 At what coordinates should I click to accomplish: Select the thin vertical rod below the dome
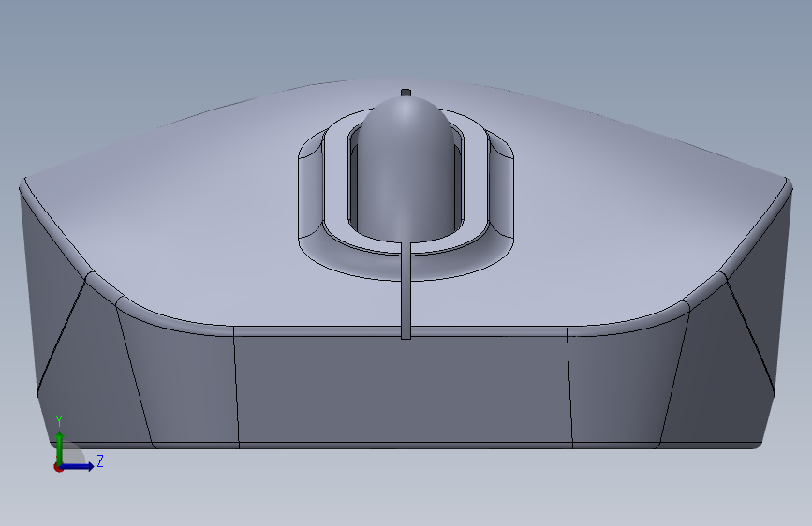tap(406, 291)
